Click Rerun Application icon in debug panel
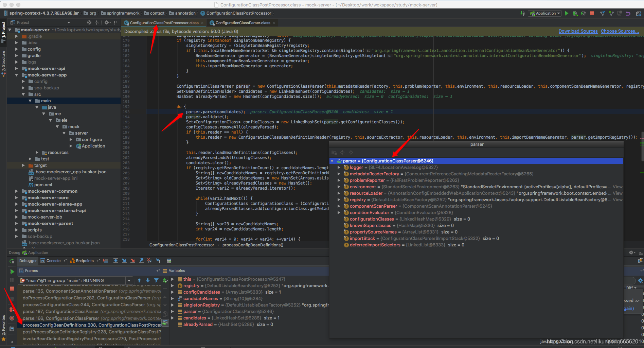Image resolution: width=644 pixels, height=348 pixels. click(x=12, y=261)
